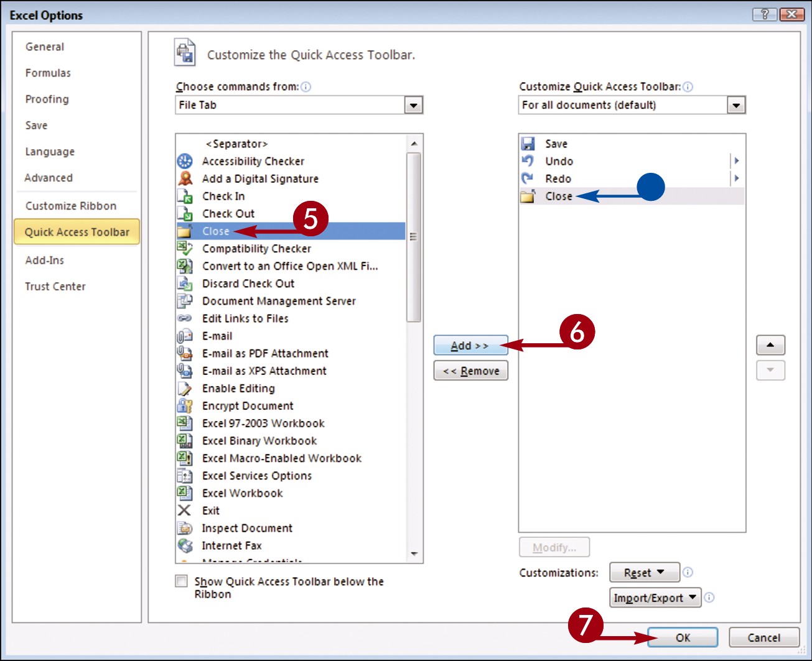Screen dimensions: 812x661
Task: Click the Internet Fax icon
Action: 185,545
